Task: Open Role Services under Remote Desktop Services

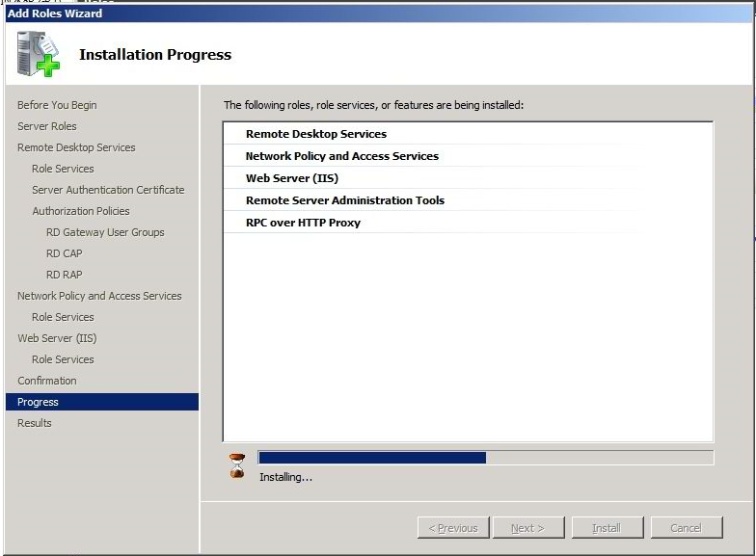Action: 63,169
